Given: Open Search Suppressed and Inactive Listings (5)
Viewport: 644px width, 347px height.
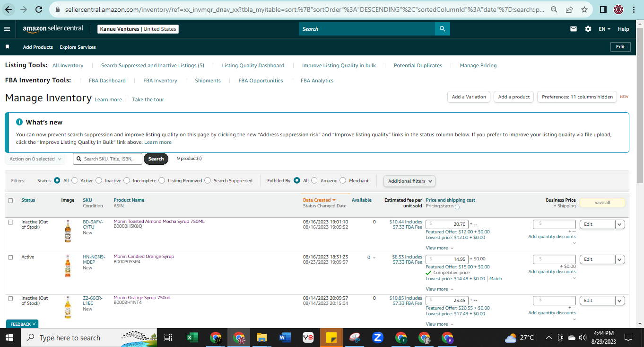Looking at the screenshot, I should 153,65.
